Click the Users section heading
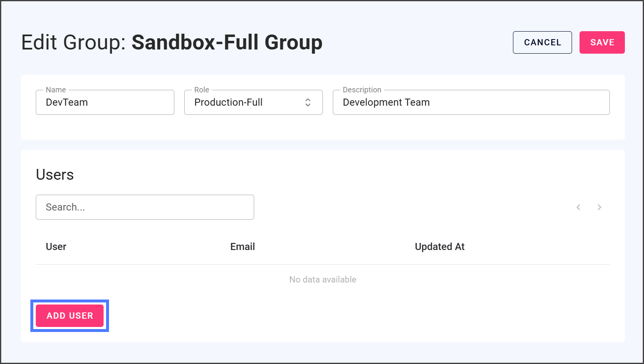 [x=55, y=175]
